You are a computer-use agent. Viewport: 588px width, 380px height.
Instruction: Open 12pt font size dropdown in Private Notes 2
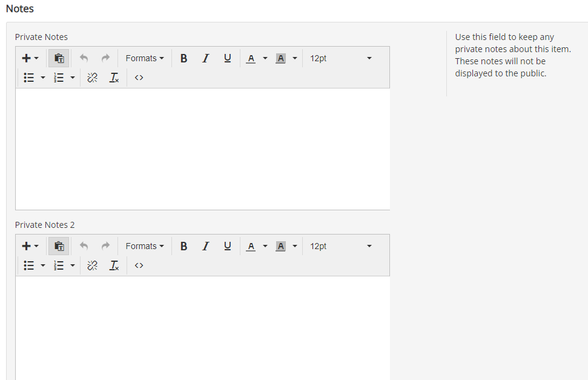click(341, 246)
